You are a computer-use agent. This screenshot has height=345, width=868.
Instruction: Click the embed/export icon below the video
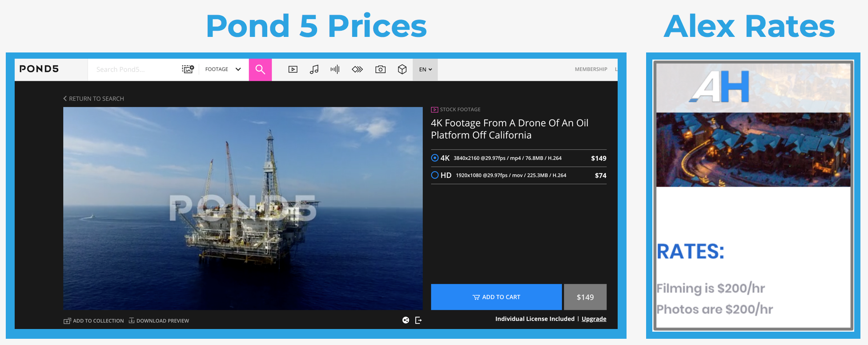point(418,320)
